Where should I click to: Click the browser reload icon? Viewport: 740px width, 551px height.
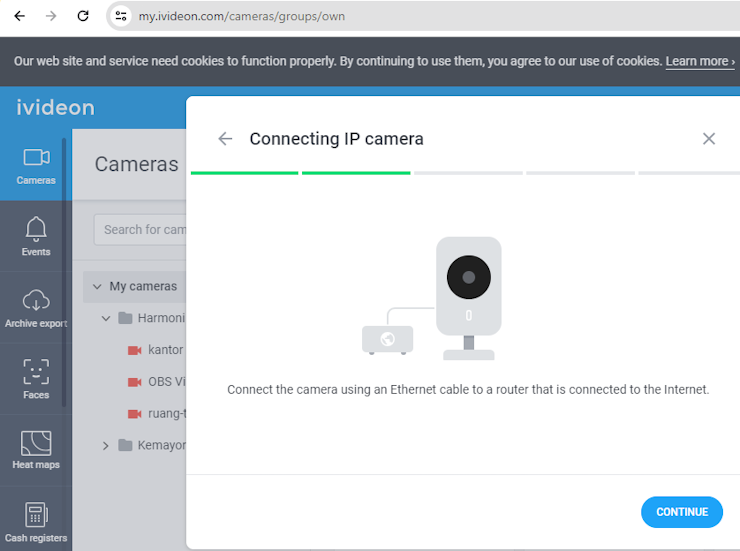[83, 16]
